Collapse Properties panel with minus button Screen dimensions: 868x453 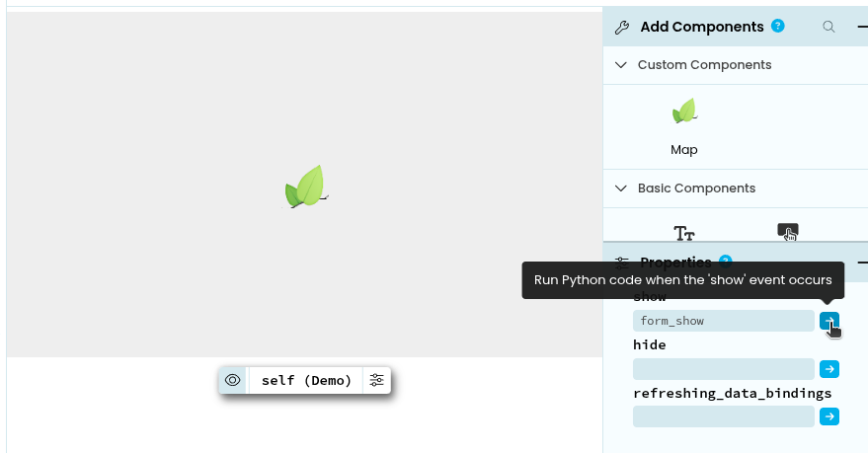pos(862,263)
